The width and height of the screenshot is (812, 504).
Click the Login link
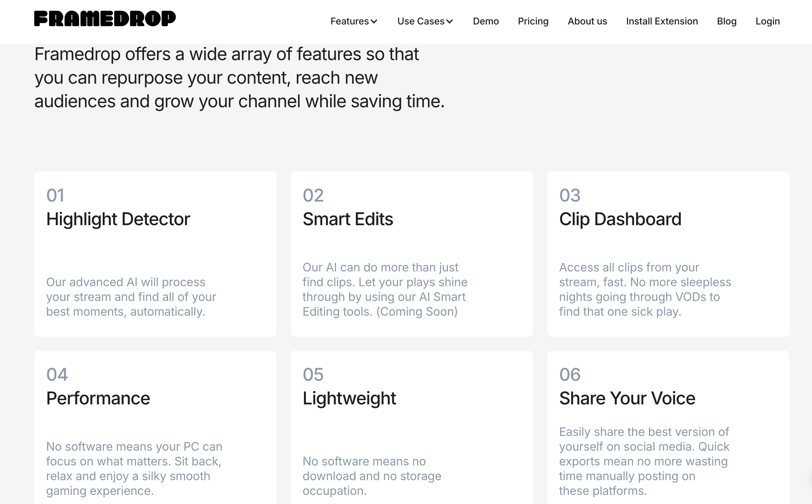point(768,21)
